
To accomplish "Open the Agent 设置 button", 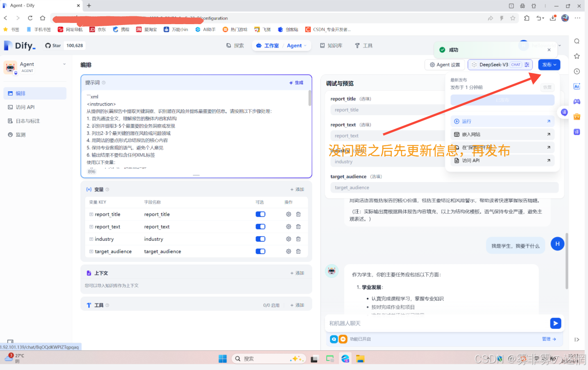I will click(x=445, y=65).
